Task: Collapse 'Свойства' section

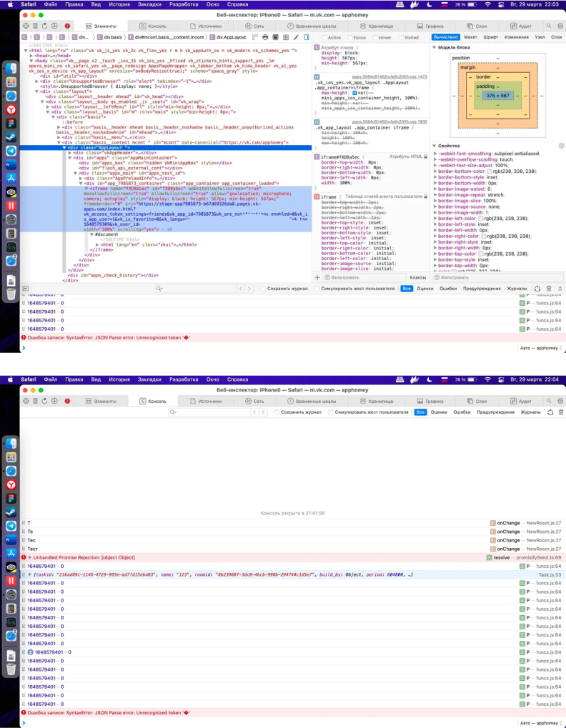Action: [434, 146]
